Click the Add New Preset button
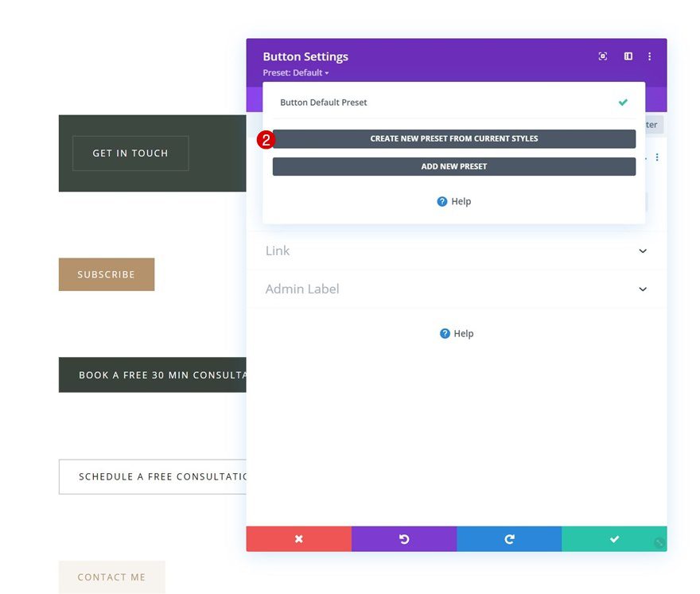The width and height of the screenshot is (700, 594). point(453,166)
